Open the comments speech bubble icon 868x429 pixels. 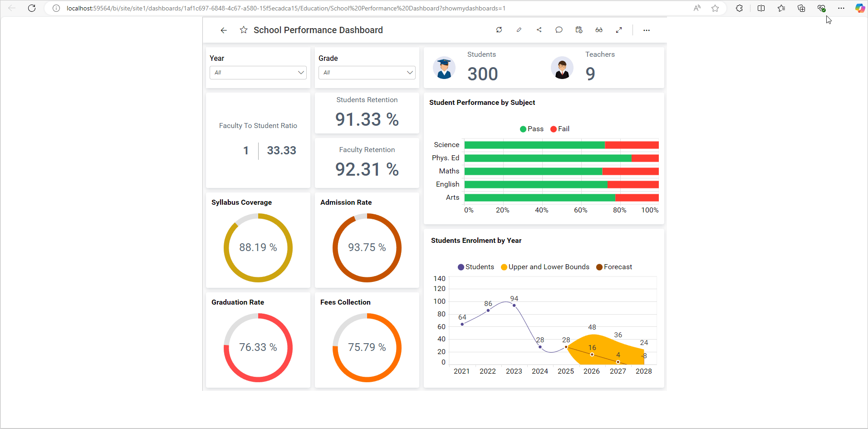[x=559, y=30]
